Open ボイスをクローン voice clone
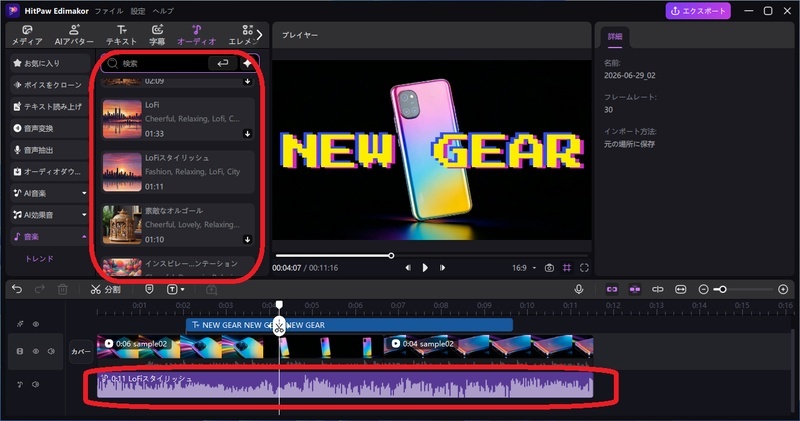The image size is (800, 421). 49,85
